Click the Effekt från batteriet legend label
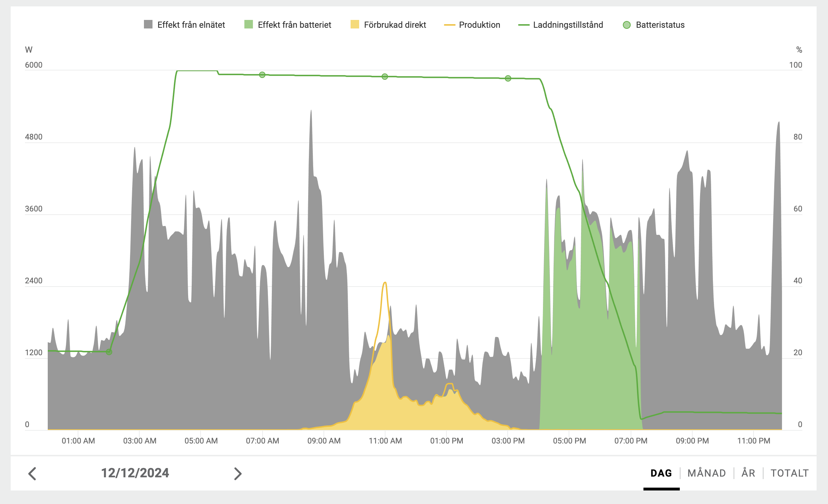This screenshot has height=504, width=828. pyautogui.click(x=294, y=25)
